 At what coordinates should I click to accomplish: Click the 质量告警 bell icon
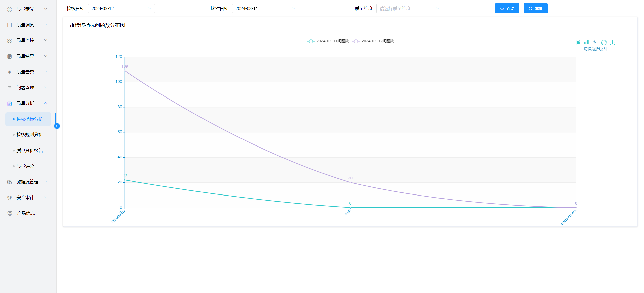pyautogui.click(x=10, y=72)
